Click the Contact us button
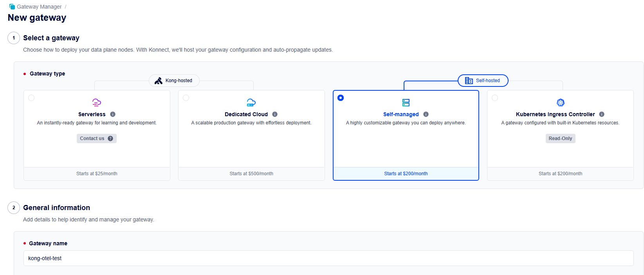644x275 pixels. pyautogui.click(x=92, y=138)
